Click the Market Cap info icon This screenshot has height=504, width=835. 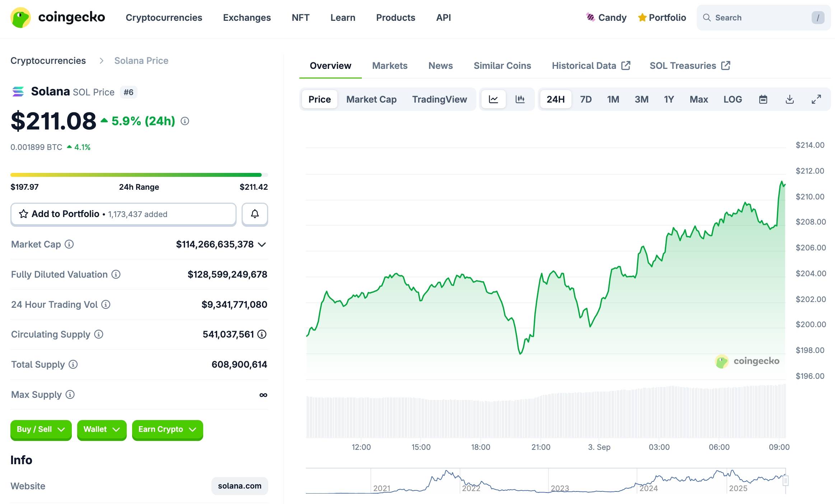click(69, 244)
